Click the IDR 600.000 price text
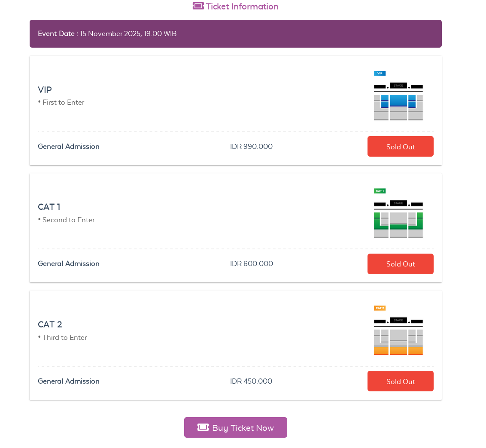 coord(251,263)
